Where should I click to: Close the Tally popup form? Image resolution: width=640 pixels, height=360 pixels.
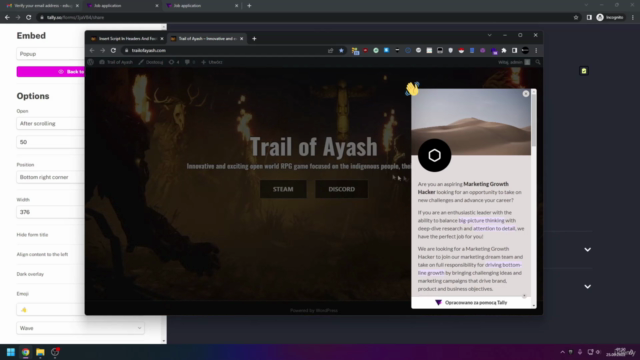pos(526,94)
